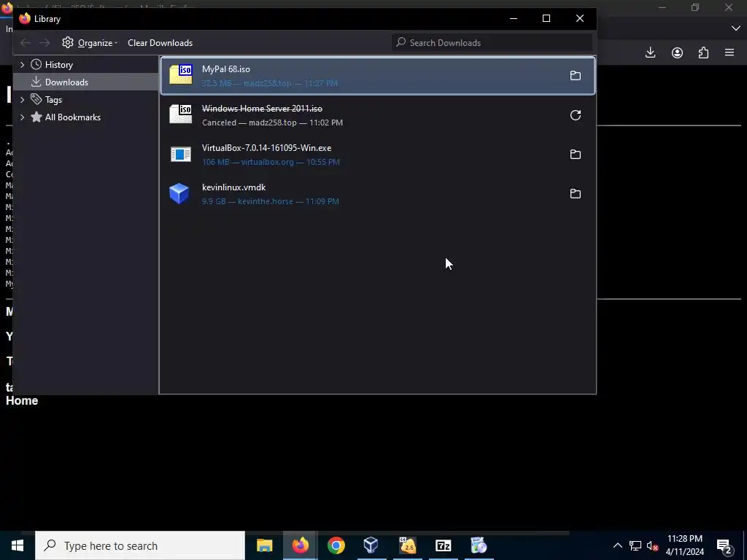Click the tag icon beside Tags
Screen dimensions: 747x560
36,99
